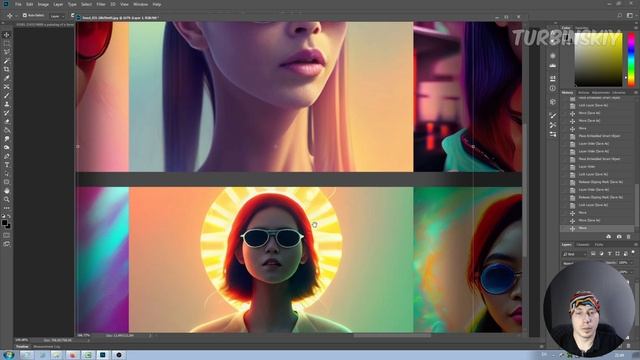Image resolution: width=640 pixels, height=360 pixels.
Task: Open the Edit Toolbar three-dots button
Action: (x=7, y=208)
